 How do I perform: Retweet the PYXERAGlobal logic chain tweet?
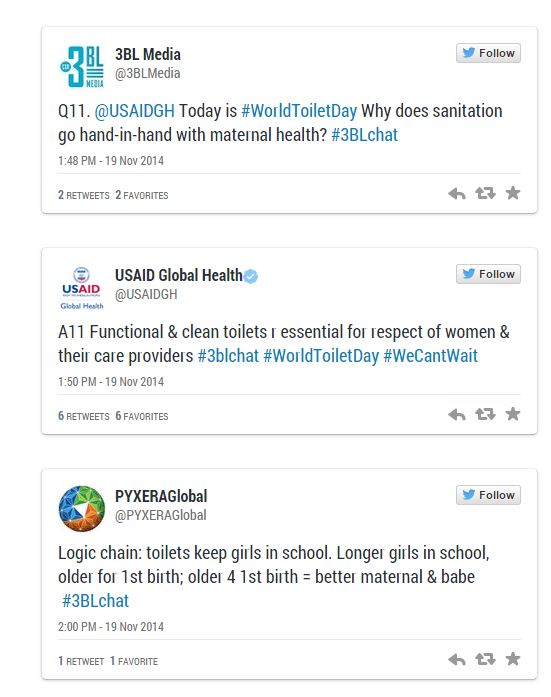pyautogui.click(x=485, y=659)
